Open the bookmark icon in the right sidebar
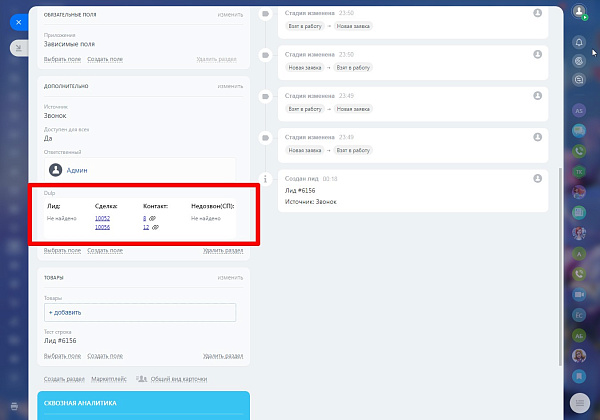 (x=579, y=376)
